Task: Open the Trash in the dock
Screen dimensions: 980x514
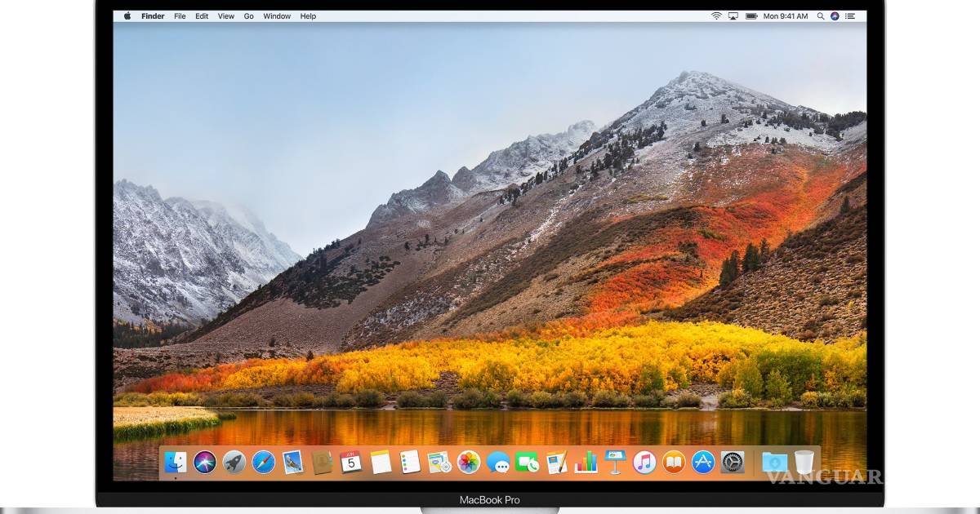Action: 804,462
